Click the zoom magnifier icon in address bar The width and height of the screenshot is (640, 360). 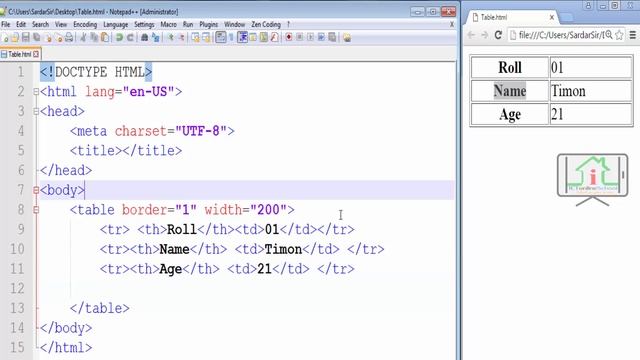609,35
